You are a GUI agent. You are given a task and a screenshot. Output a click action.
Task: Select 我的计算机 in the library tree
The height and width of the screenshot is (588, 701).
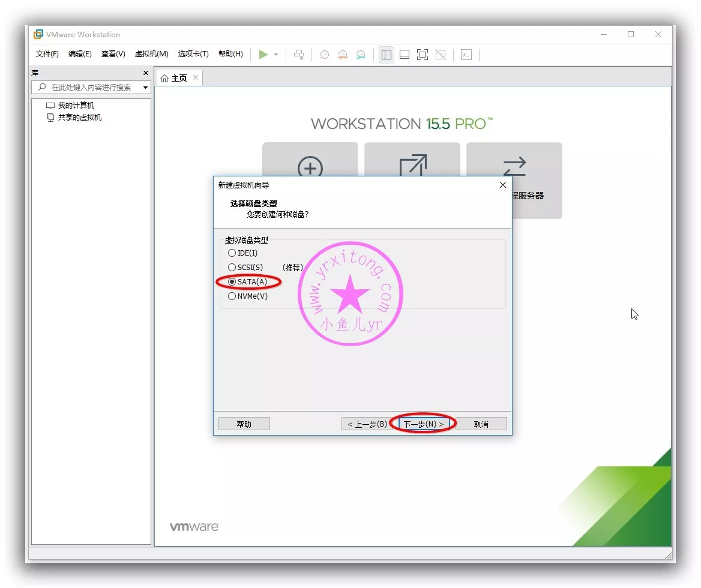[x=76, y=106]
